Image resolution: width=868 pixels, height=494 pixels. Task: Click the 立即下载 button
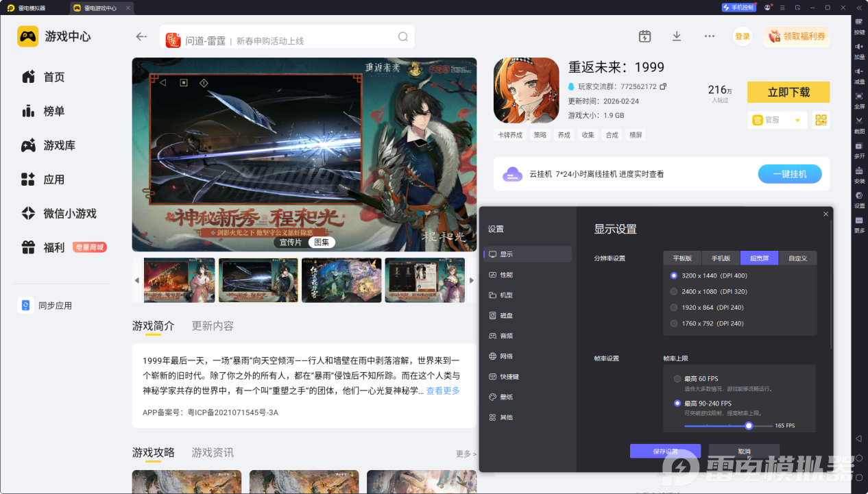click(788, 92)
